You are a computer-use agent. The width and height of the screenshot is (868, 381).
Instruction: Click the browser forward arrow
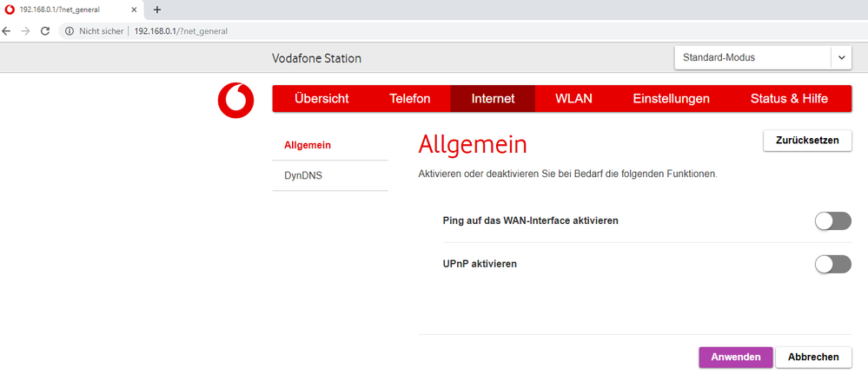(x=25, y=31)
